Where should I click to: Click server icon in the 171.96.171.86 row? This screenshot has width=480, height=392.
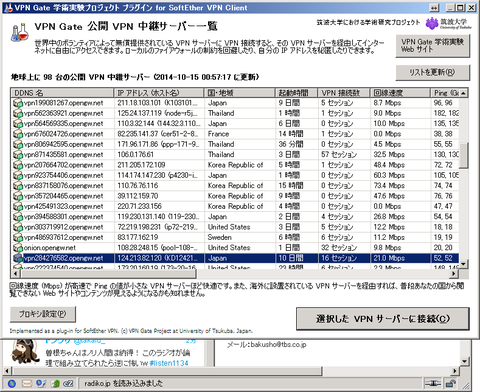18,144
